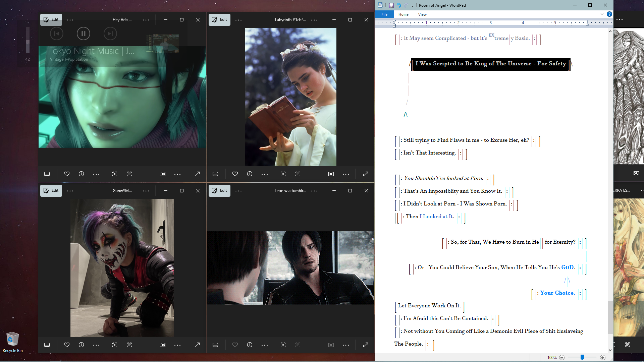This screenshot has width=644, height=362.
Task: Enter fullscreen on Leon tumblr photo
Action: pos(366,345)
